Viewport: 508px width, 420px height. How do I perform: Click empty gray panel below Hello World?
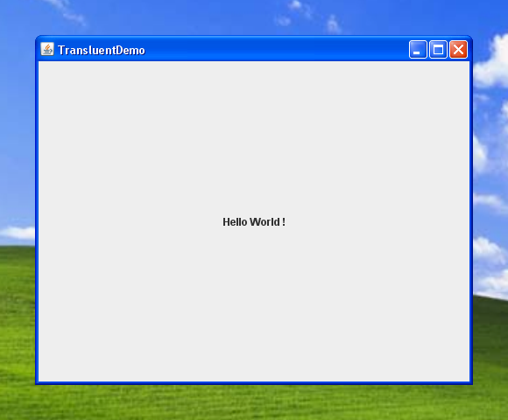254,304
